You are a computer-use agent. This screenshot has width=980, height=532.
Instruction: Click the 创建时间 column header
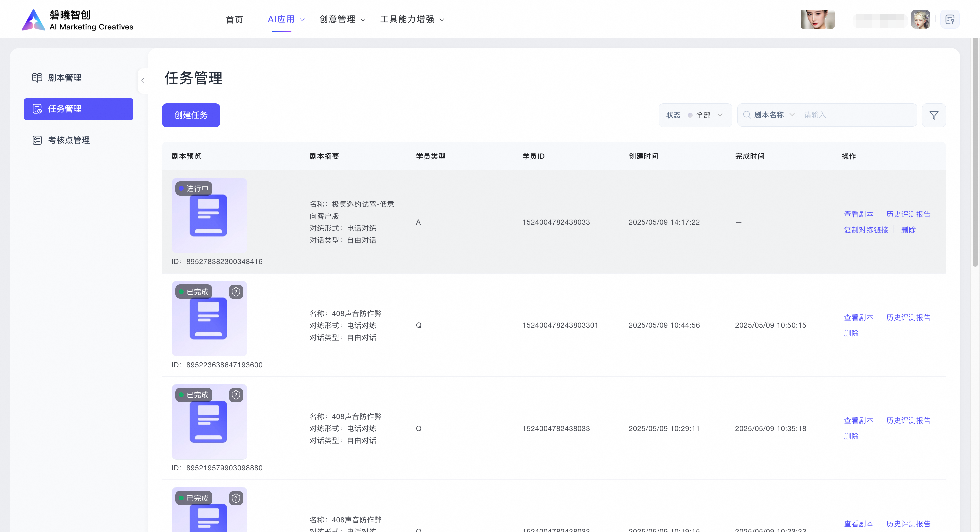tap(643, 156)
